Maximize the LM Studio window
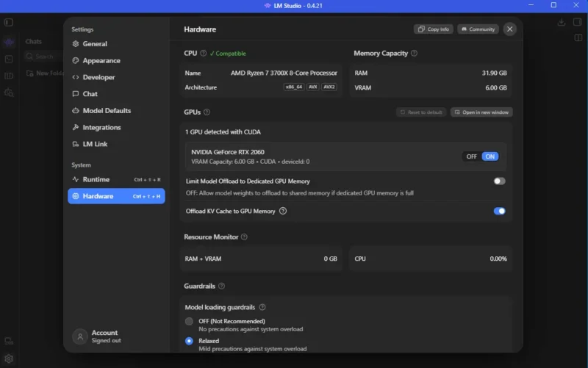The image size is (588, 368). tap(553, 5)
